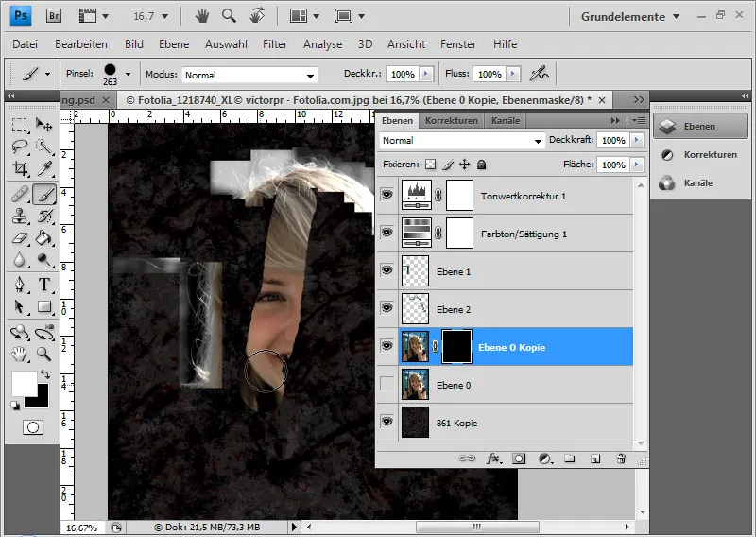Viewport: 756px width, 537px height.
Task: Select the Paint Bucket tool
Action: pos(44,237)
